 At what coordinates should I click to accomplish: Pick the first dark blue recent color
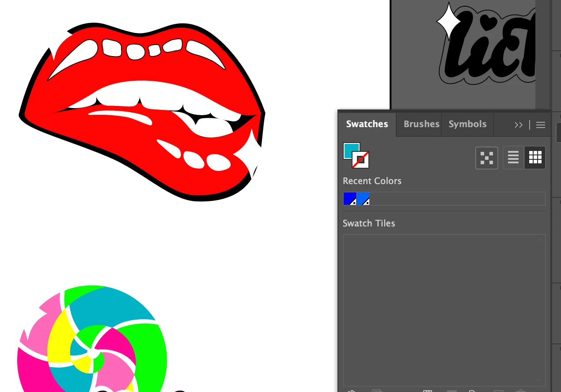(x=350, y=199)
